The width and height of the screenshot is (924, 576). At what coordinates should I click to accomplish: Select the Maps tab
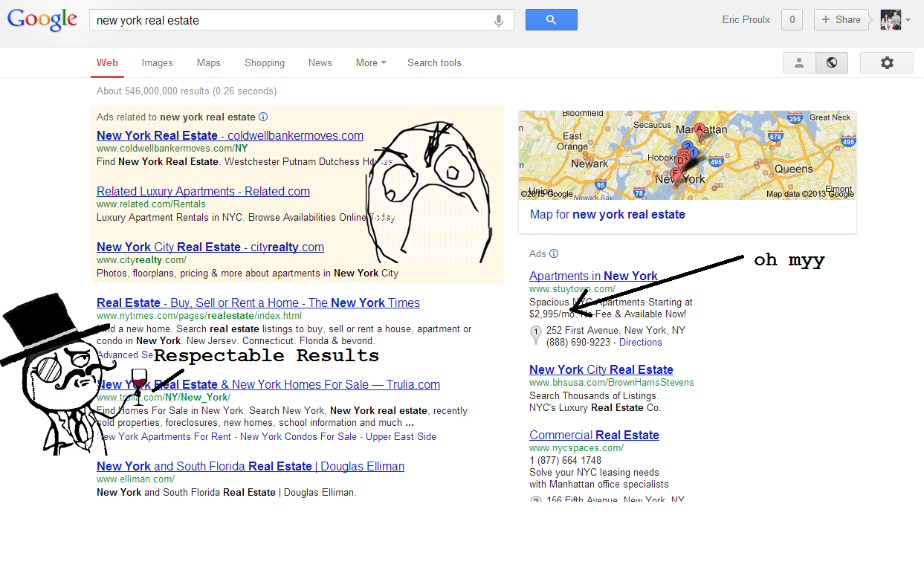[208, 63]
